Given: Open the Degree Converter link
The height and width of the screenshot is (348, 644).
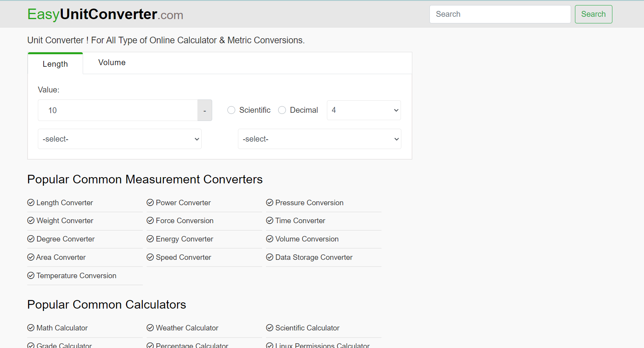Looking at the screenshot, I should pos(66,239).
